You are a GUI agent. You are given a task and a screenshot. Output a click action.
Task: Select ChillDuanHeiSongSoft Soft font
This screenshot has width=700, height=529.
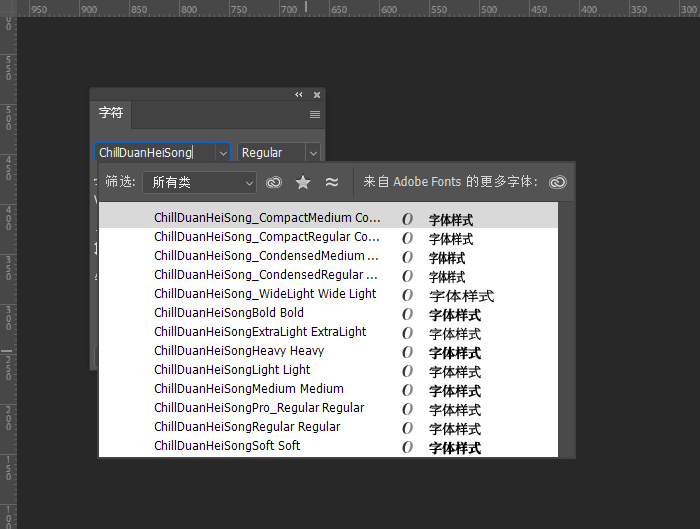[x=329, y=446]
